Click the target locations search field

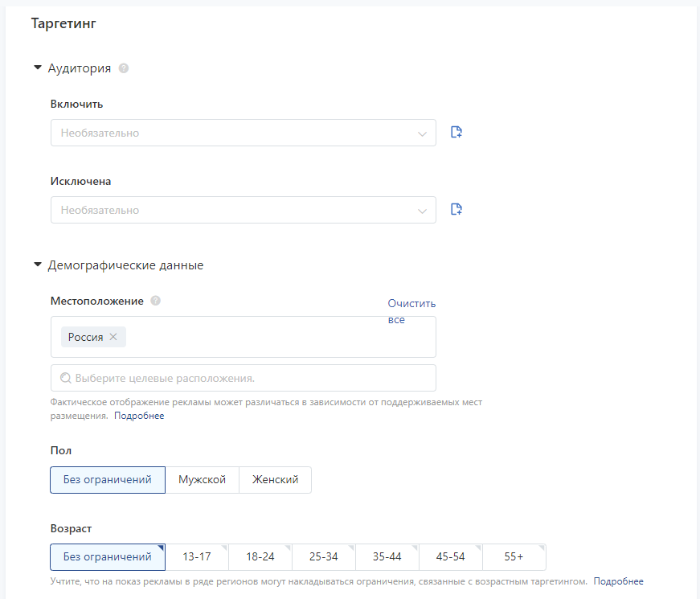(x=243, y=377)
